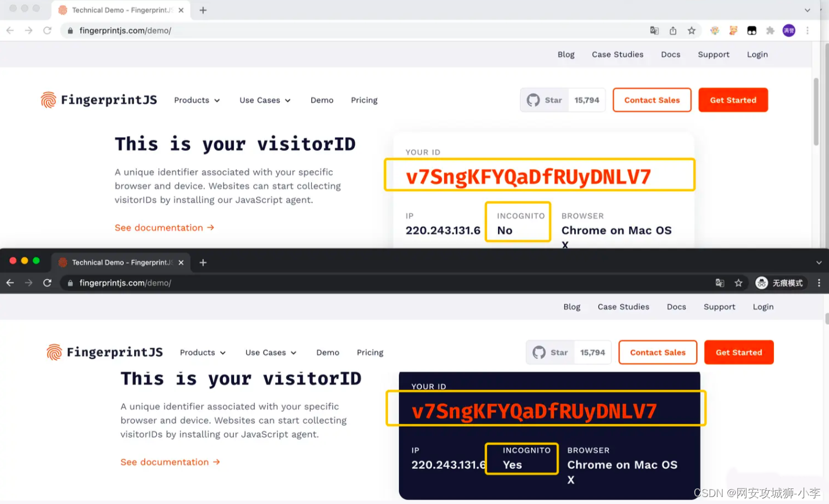Open See documentation link in incognito window

[x=170, y=462]
